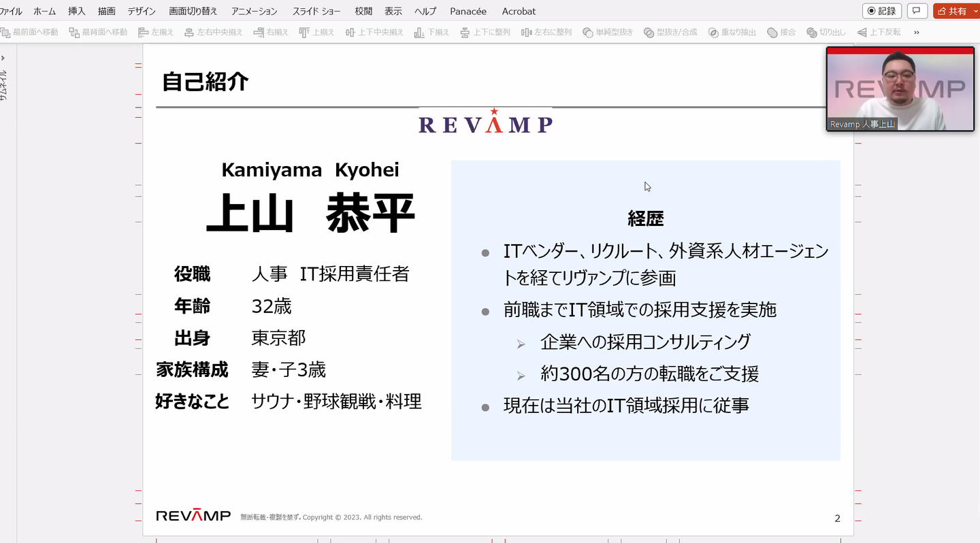
Task: Select the 左右中央揃え center align tool
Action: tap(189, 32)
